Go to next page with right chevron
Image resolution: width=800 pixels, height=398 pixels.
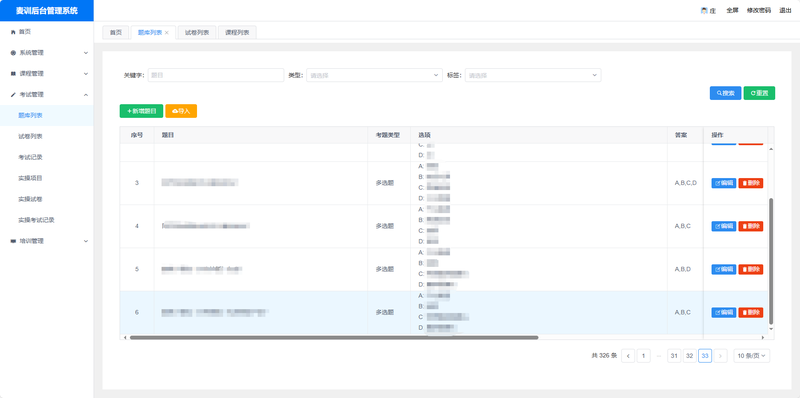[720, 356]
